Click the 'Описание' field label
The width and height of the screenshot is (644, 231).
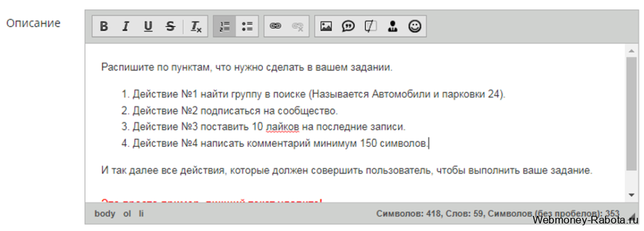[x=33, y=23]
